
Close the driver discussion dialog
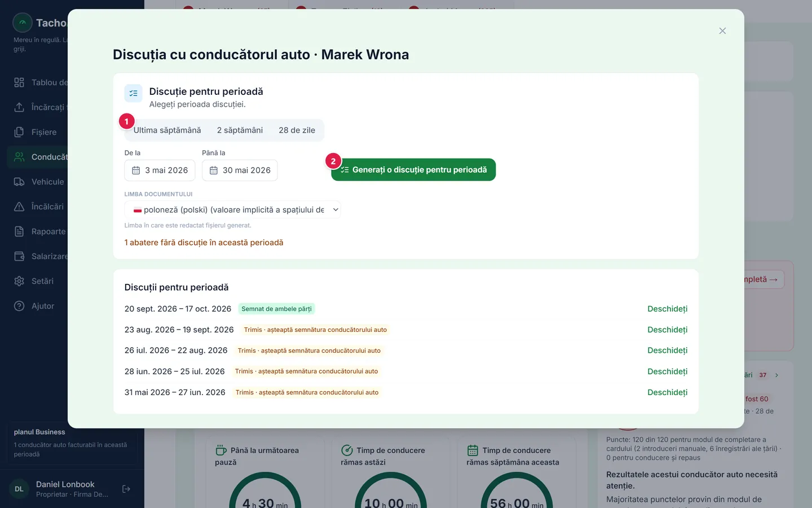(722, 31)
